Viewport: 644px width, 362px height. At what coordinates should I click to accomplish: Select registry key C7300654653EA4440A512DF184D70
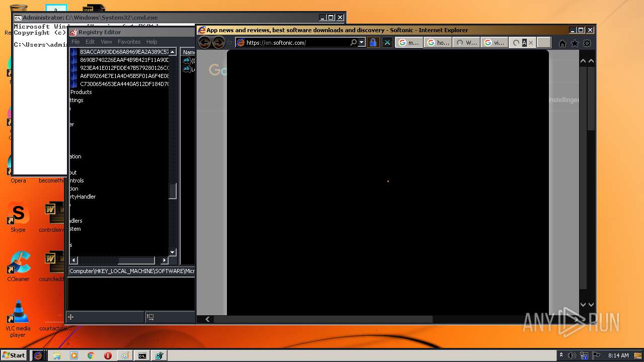pyautogui.click(x=124, y=84)
